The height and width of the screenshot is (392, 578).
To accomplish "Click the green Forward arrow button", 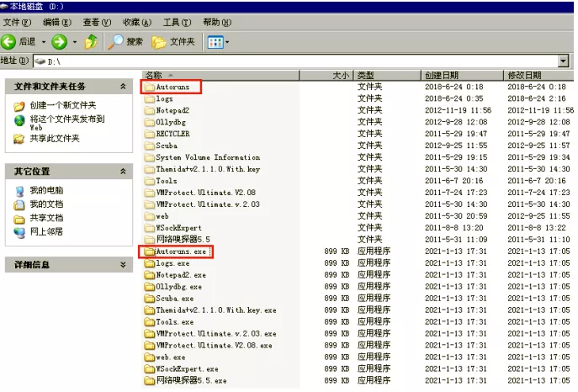I will point(59,41).
